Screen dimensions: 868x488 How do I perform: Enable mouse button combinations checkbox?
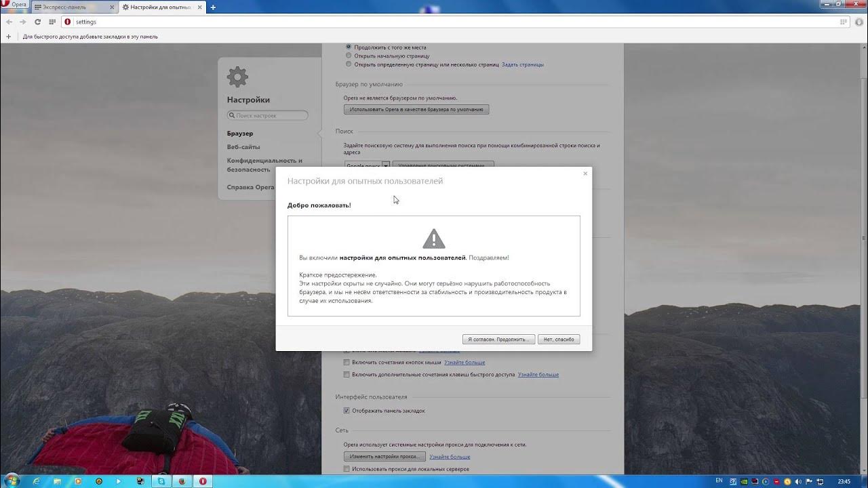[347, 363]
